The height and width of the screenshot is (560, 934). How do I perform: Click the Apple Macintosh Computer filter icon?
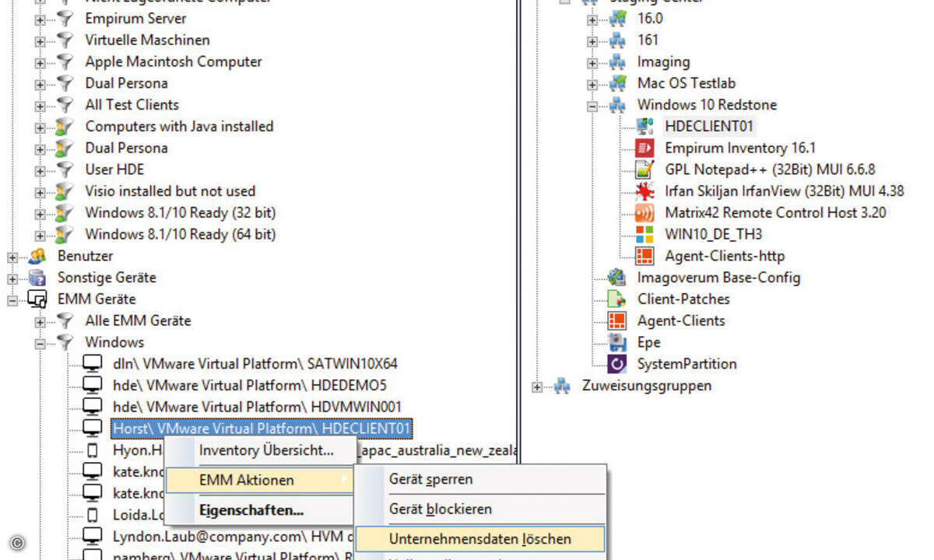tap(65, 61)
